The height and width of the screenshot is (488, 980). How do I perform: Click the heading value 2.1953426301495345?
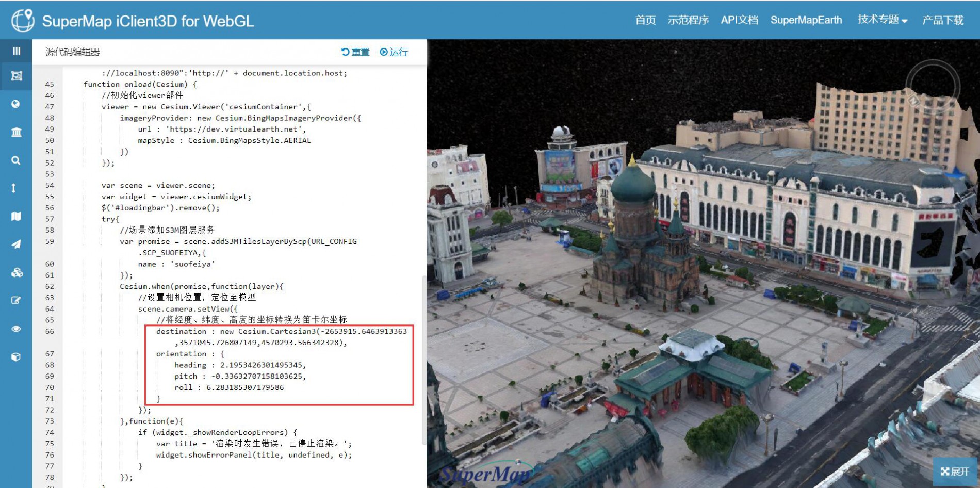[261, 365]
